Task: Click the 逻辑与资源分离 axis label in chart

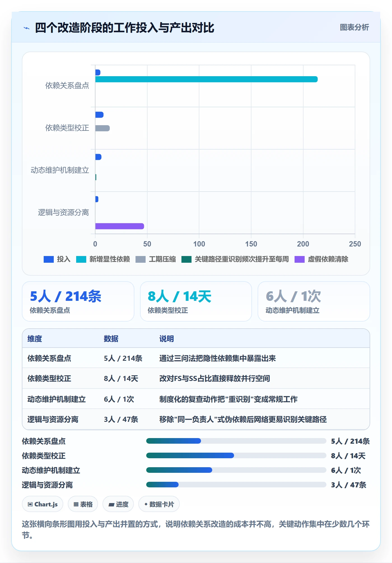Action: [x=64, y=212]
